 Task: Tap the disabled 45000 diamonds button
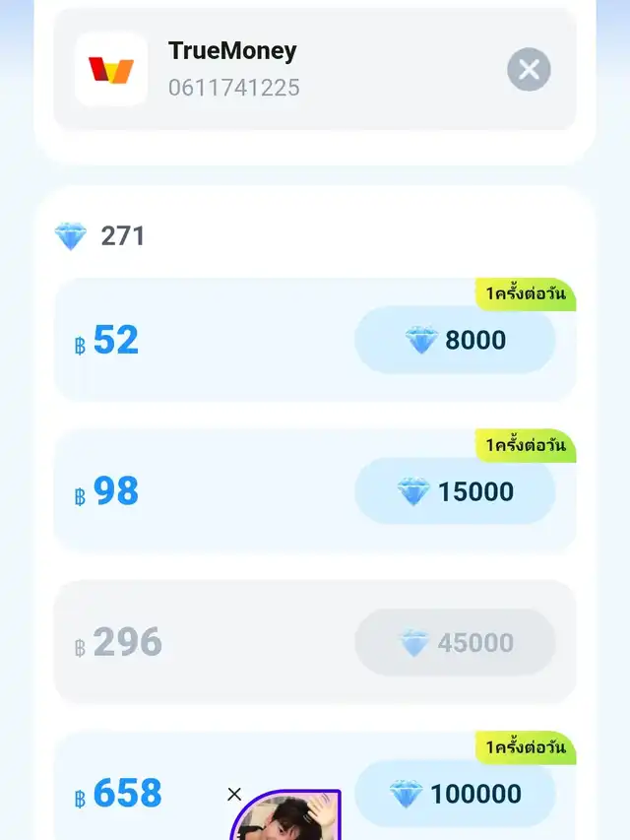click(455, 643)
